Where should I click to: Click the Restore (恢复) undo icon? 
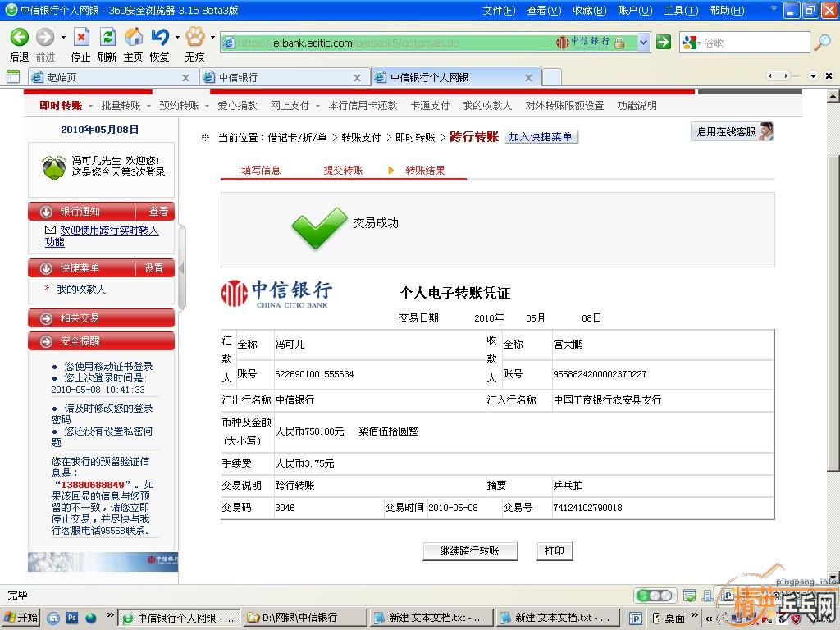[159, 38]
